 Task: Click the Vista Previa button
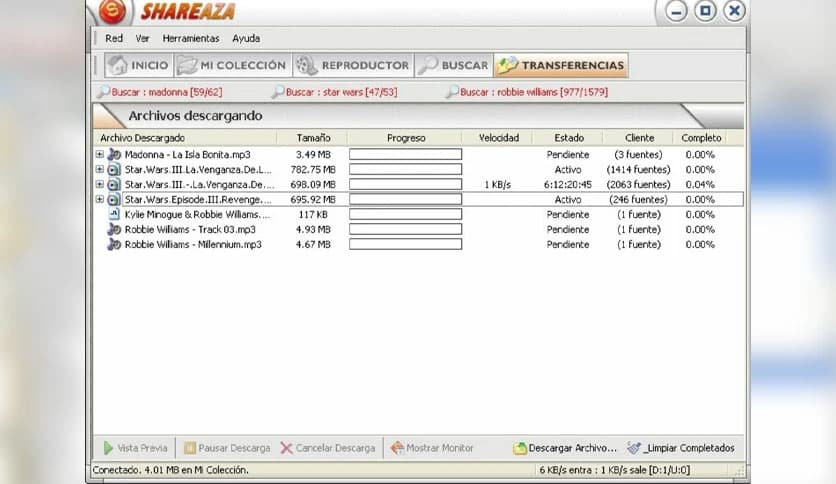(x=135, y=448)
